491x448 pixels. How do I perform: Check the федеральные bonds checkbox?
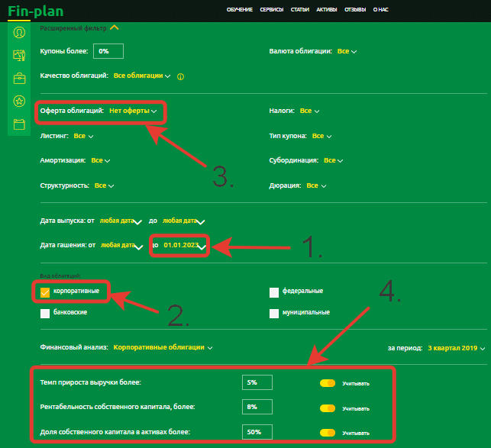tap(274, 292)
